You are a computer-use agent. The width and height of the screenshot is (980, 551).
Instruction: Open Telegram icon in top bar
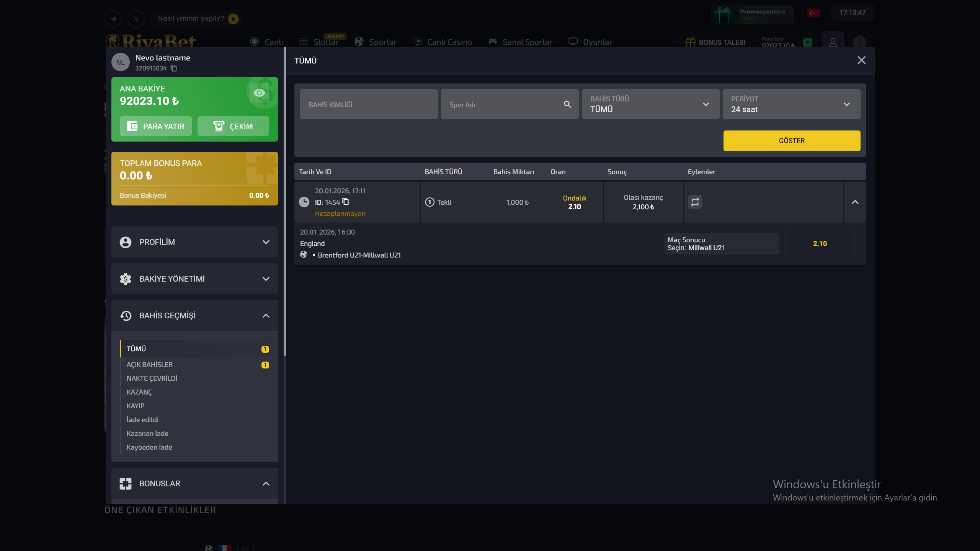pos(113,18)
